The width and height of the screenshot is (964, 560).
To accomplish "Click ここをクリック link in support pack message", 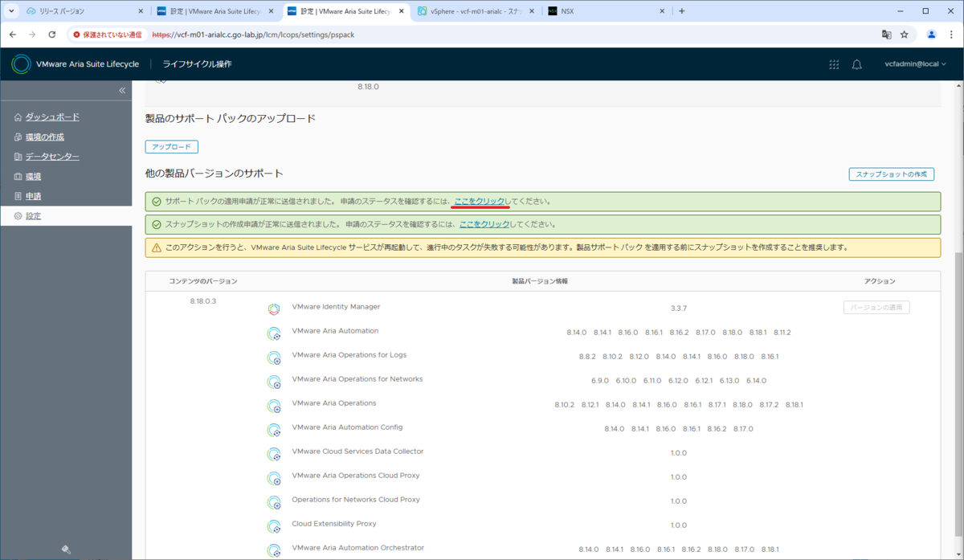I will [480, 202].
